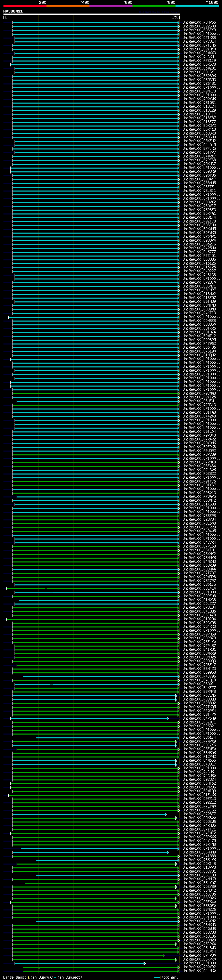Viewport: 222px width, 980px height.
Task: Select hit label UniRef100_B6JYA7
Action: coord(199,883)
